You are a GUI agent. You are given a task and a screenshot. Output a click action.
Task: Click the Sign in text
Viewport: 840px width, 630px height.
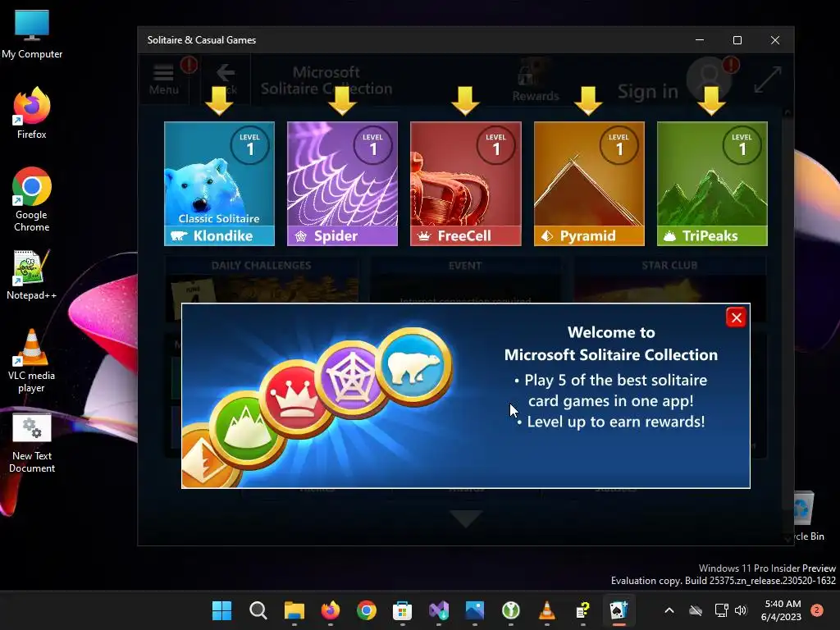click(x=648, y=92)
